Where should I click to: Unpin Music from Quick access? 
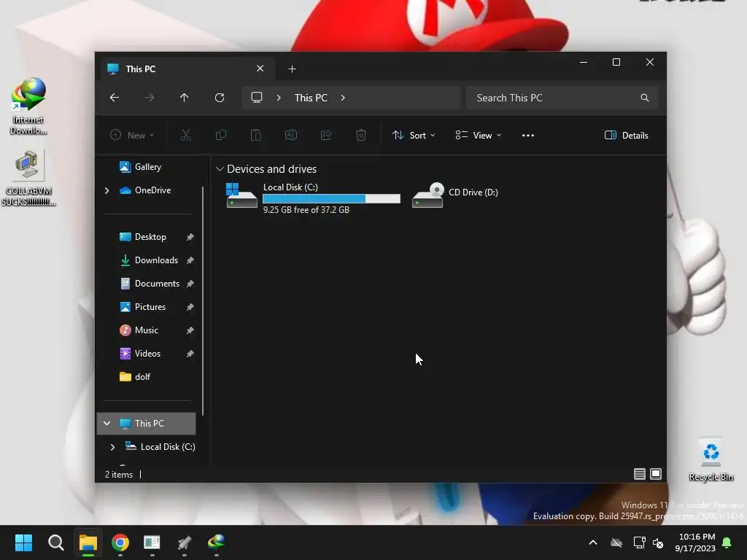click(190, 330)
